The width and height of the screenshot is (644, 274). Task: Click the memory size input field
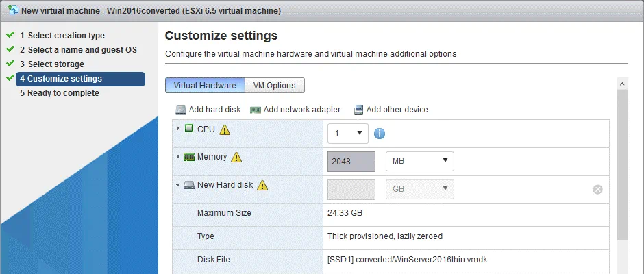pos(351,162)
